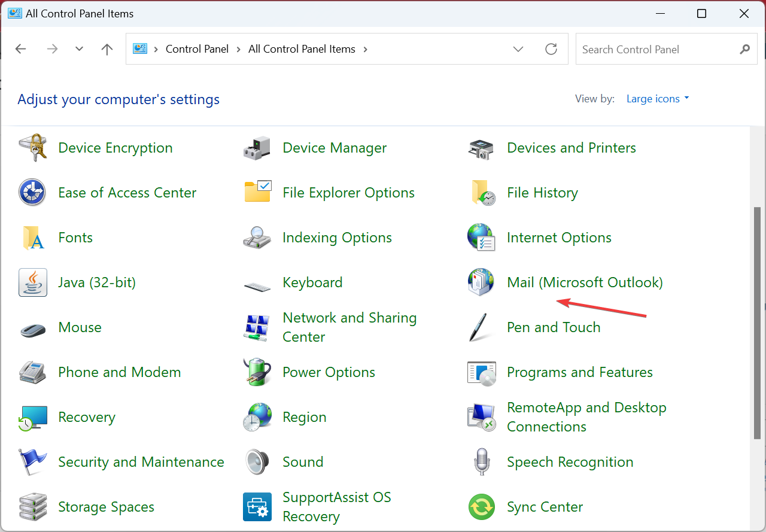
Task: Open the Device Encryption link
Action: pyautogui.click(x=115, y=148)
